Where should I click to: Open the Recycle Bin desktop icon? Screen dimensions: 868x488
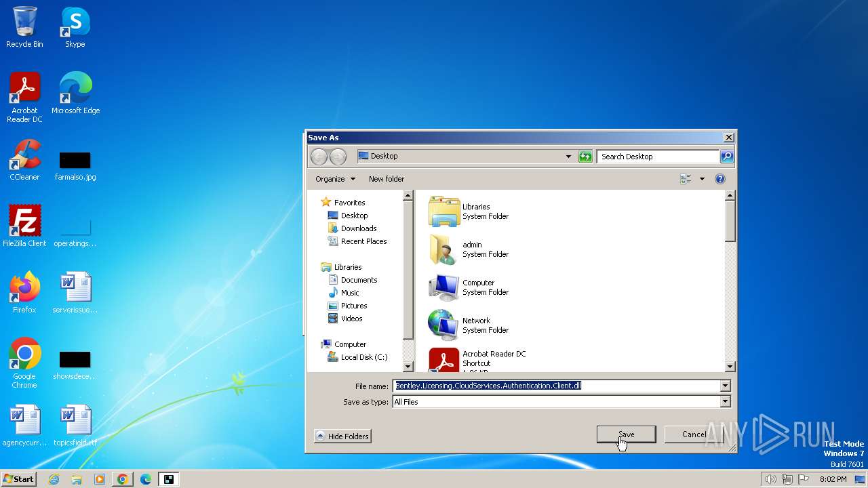24,27
